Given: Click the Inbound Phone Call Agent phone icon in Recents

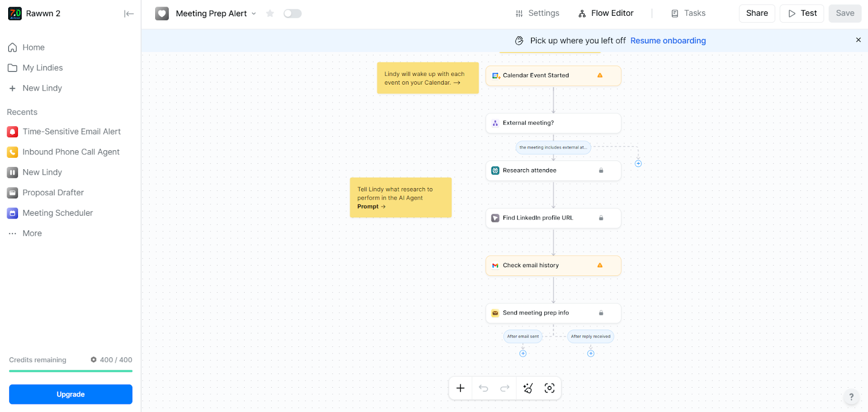Looking at the screenshot, I should tap(12, 152).
